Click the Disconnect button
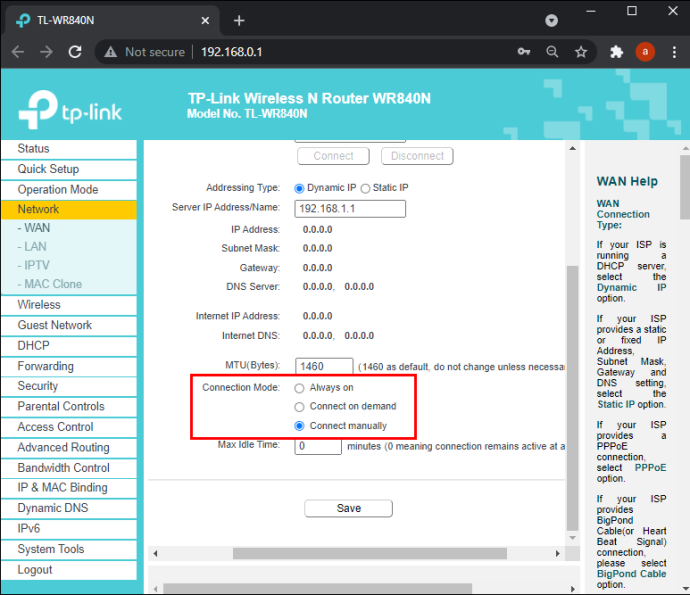The image size is (690, 595). click(417, 156)
